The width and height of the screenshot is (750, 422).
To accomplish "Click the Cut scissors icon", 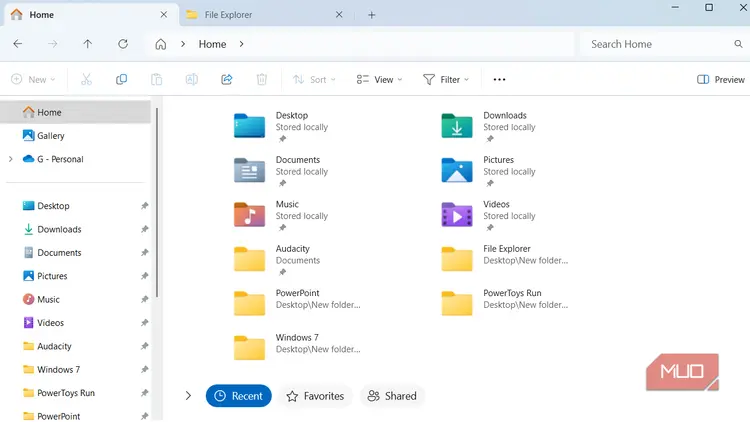I will pyautogui.click(x=86, y=79).
